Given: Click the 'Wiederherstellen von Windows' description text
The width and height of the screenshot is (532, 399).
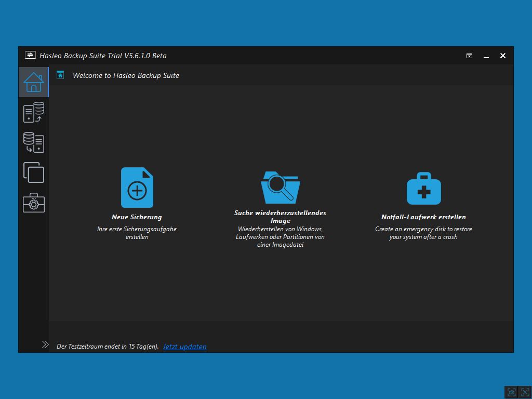Looking at the screenshot, I should coord(280,237).
